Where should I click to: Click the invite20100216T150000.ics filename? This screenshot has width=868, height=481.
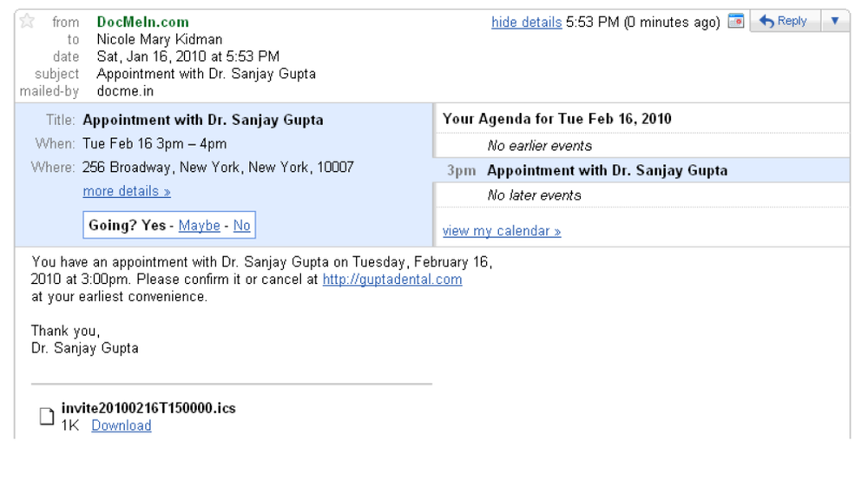[x=148, y=408]
